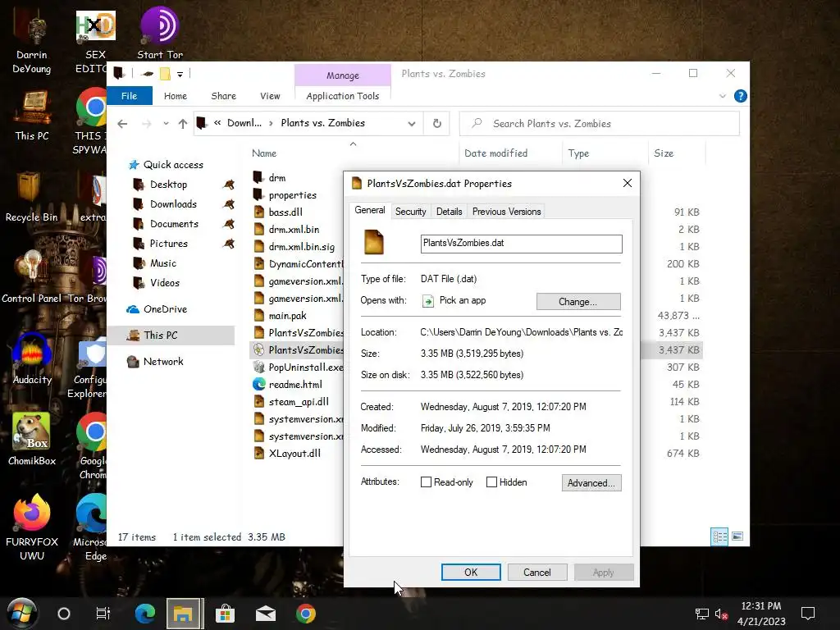
Task: Switch to Previous Versions tab
Action: 506,212
